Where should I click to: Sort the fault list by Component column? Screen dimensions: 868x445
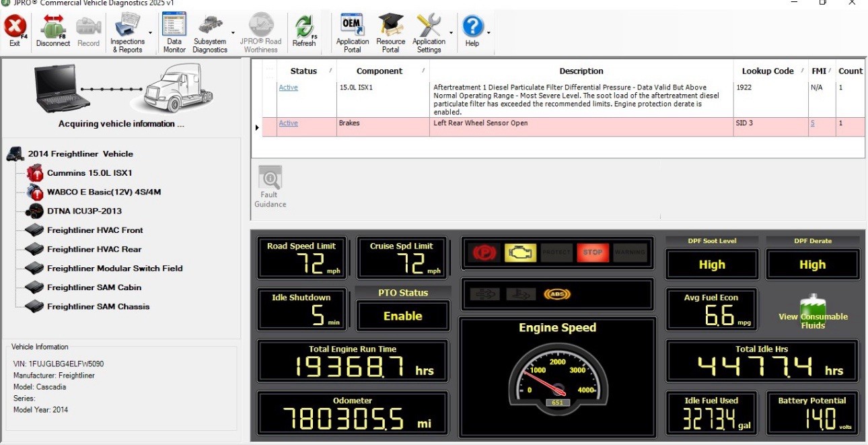(379, 71)
